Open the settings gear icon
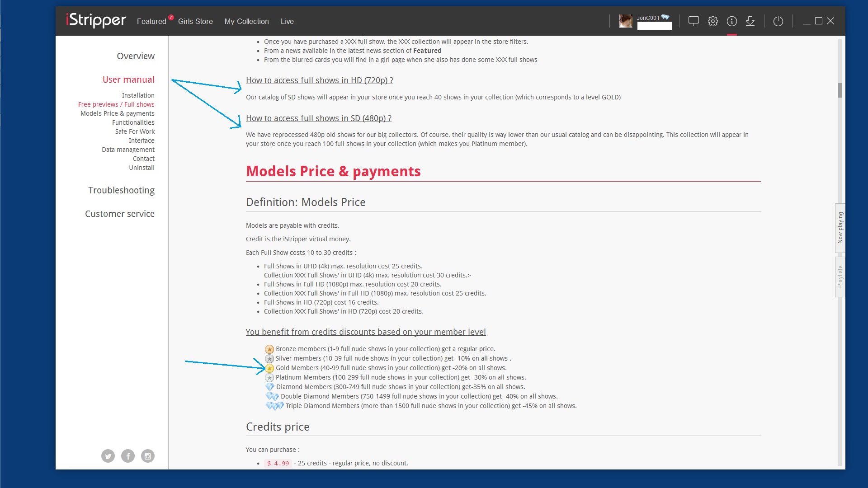The height and width of the screenshot is (488, 868). [x=713, y=21]
